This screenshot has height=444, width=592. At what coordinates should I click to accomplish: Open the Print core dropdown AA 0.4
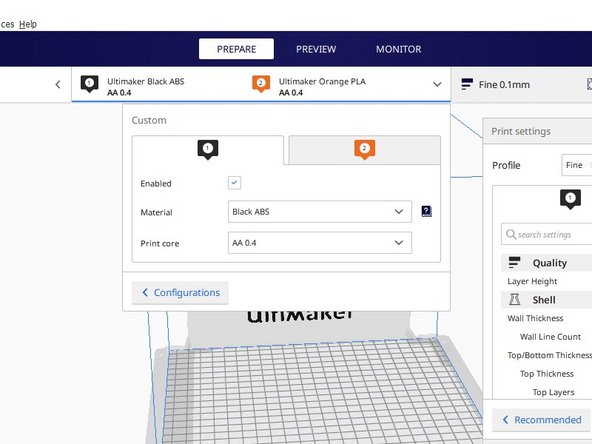click(320, 243)
